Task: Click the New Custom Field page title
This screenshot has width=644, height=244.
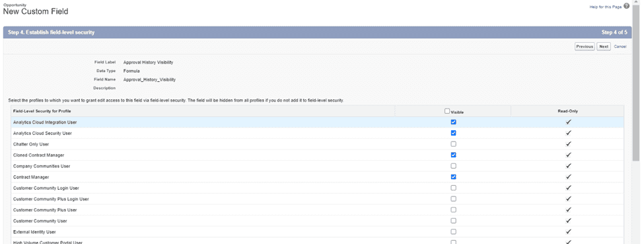Action: click(36, 12)
